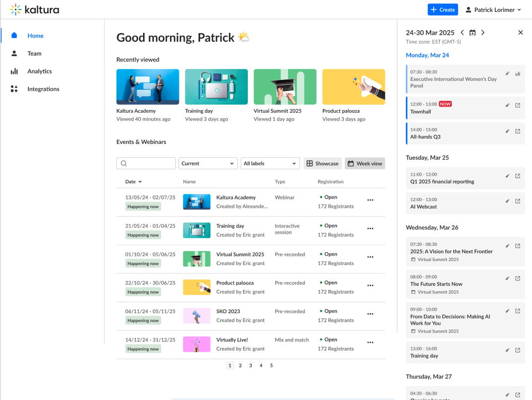This screenshot has height=400, width=532.
Task: Click the events search field
Action: point(146,163)
